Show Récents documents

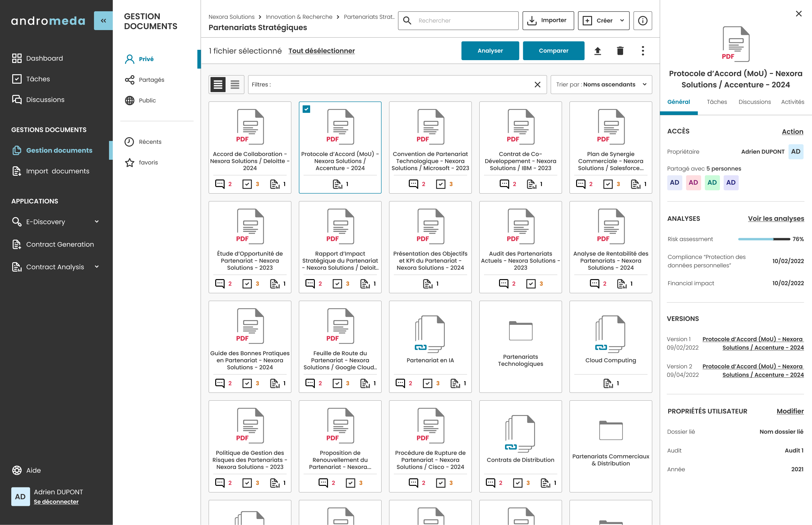point(143,142)
